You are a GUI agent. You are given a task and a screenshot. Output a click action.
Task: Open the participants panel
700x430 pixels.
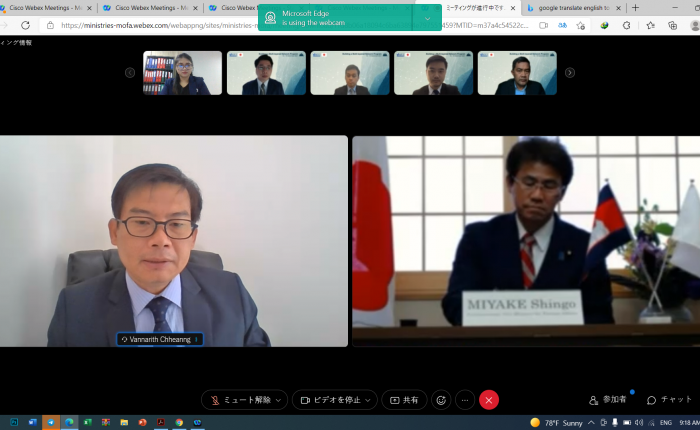click(608, 400)
